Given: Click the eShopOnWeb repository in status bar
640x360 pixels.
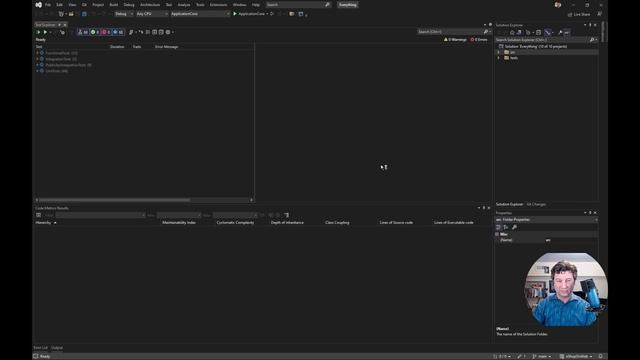Looking at the screenshot, I should [576, 356].
